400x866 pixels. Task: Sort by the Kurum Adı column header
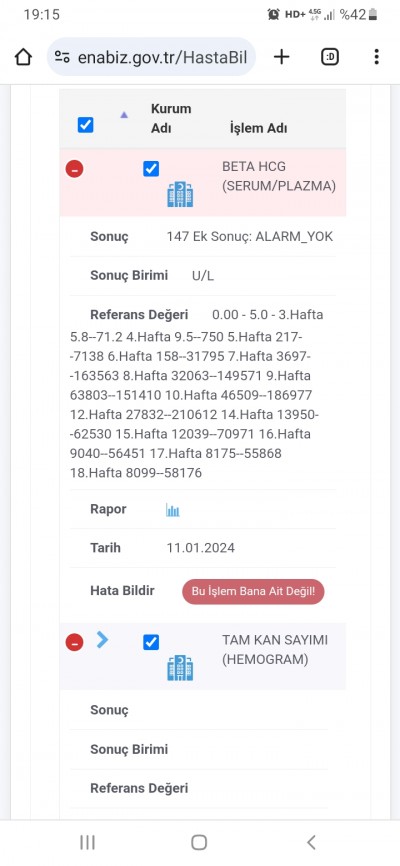click(x=171, y=118)
